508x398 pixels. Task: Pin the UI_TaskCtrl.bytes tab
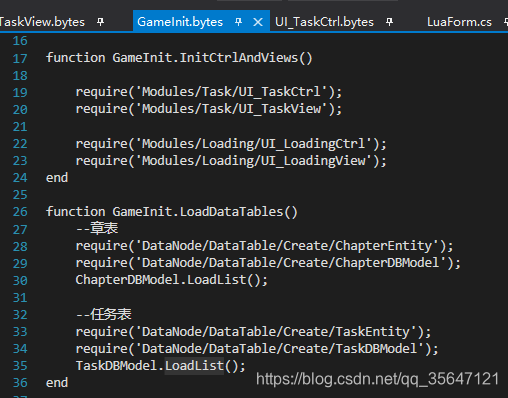[389, 22]
